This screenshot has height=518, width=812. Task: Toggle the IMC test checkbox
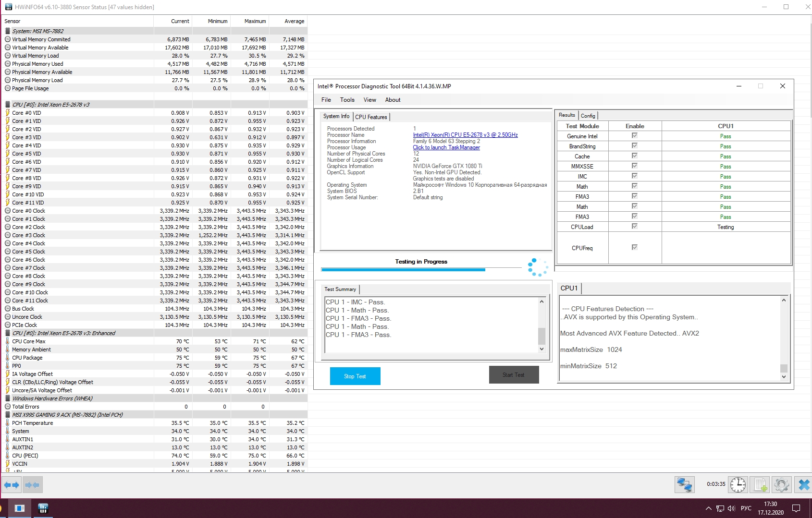coord(635,176)
